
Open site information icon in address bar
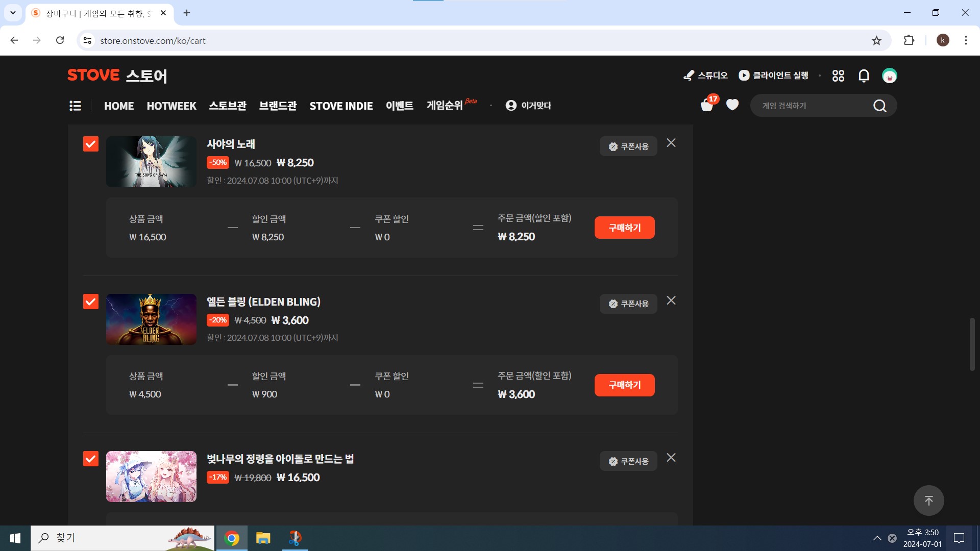(88, 40)
